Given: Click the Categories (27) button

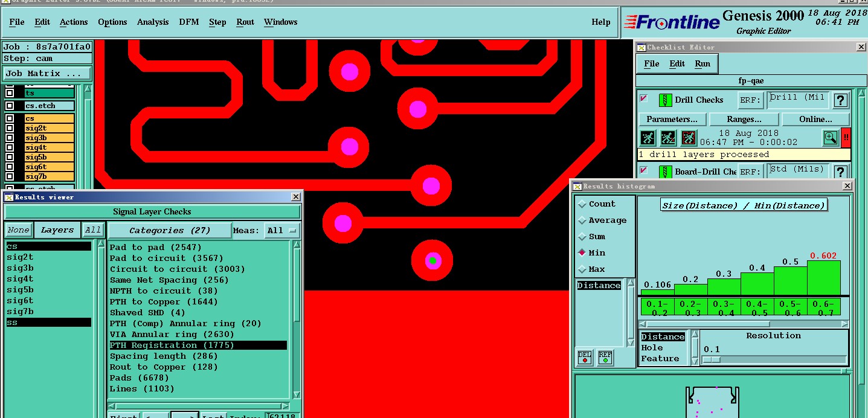Looking at the screenshot, I should tap(169, 230).
